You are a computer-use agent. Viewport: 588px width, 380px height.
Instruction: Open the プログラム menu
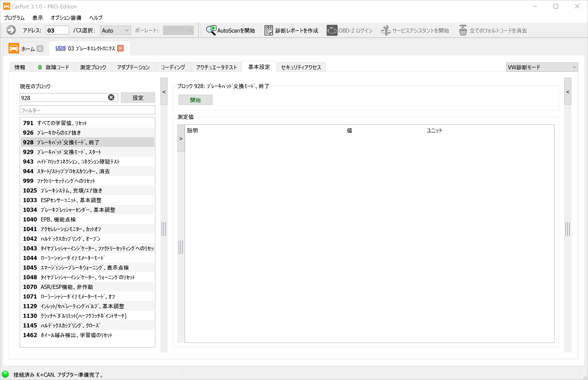(14, 18)
